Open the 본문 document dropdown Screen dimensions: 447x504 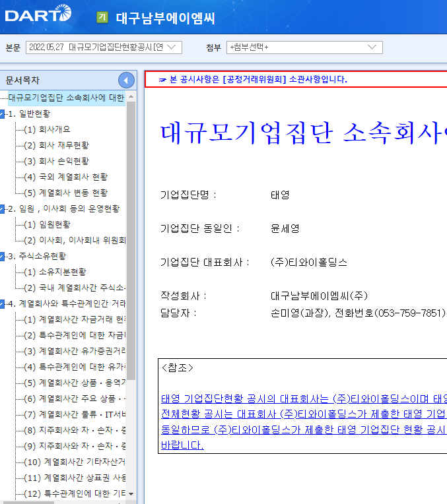pos(104,47)
